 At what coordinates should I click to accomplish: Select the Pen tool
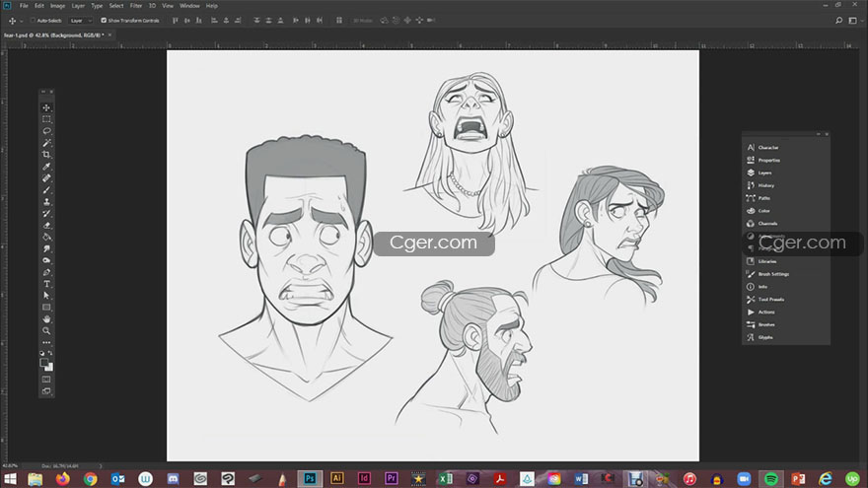coord(46,272)
